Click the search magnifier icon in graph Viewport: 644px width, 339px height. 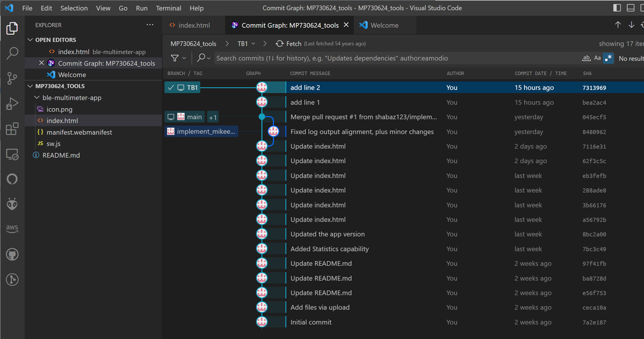coord(201,58)
